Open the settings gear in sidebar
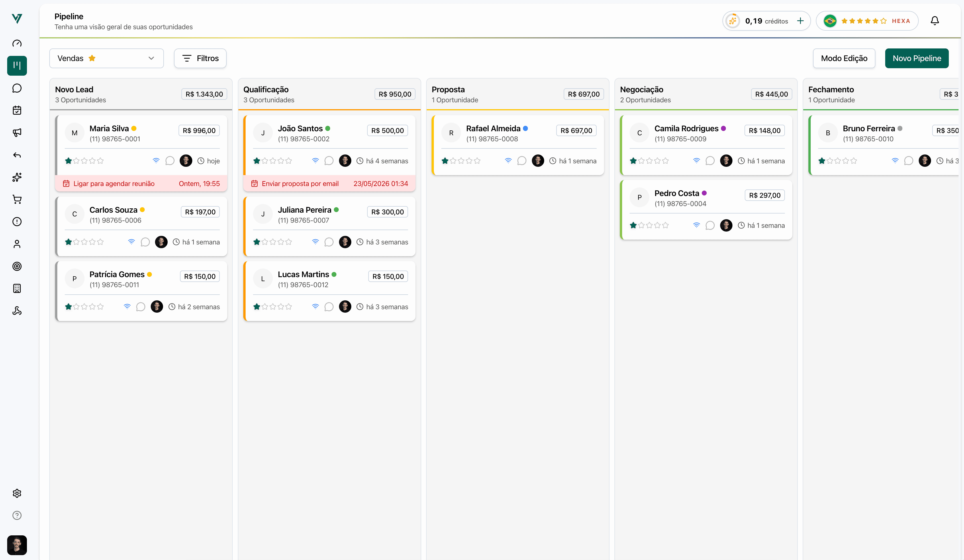 [x=17, y=493]
